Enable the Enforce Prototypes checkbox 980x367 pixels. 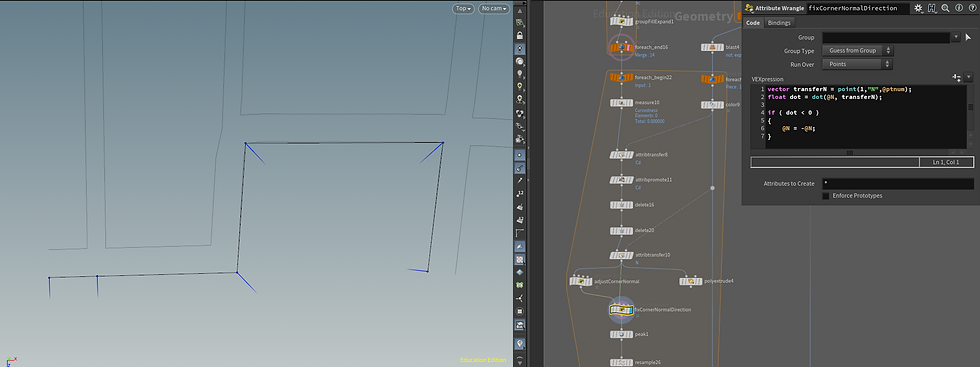pos(826,196)
